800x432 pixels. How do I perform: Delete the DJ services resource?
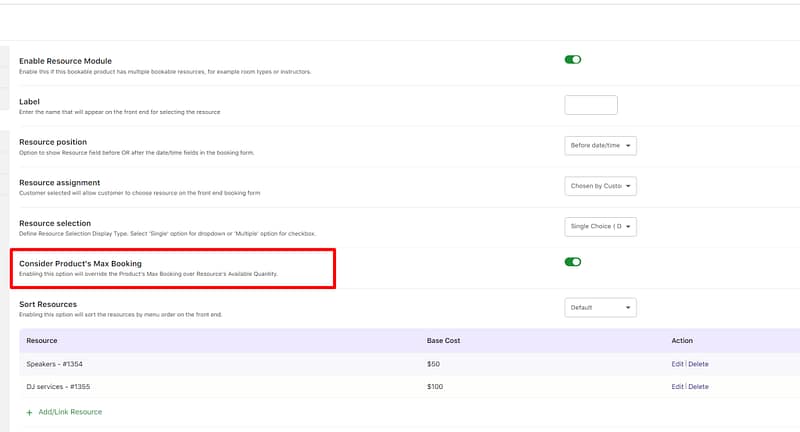698,386
